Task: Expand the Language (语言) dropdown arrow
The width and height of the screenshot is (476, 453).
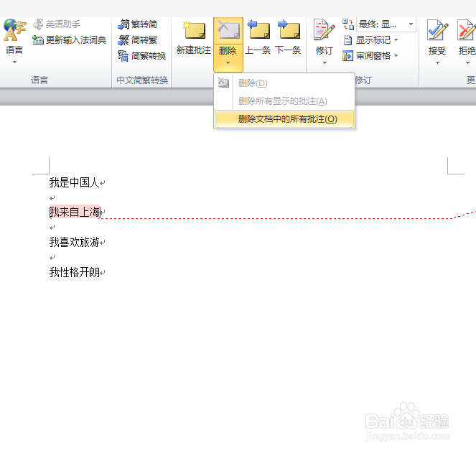Action: click(14, 62)
